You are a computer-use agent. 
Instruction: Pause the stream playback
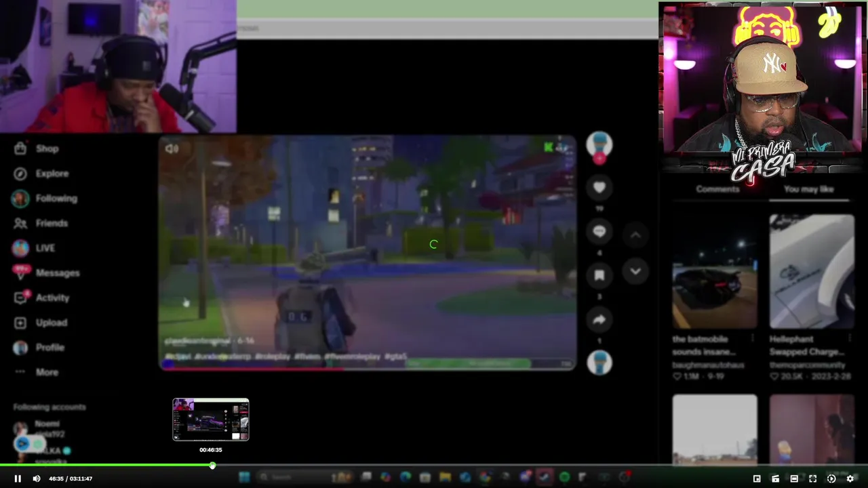[18, 479]
